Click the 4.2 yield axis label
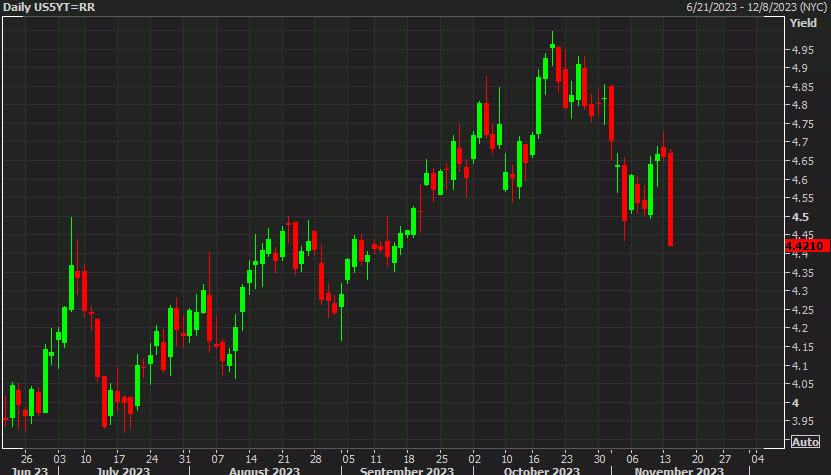 click(800, 328)
